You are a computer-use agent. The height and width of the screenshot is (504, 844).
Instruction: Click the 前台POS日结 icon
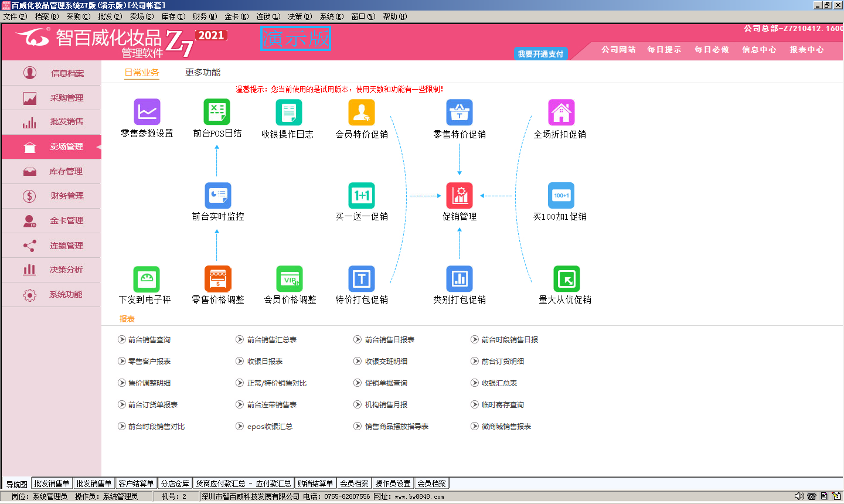click(x=217, y=112)
